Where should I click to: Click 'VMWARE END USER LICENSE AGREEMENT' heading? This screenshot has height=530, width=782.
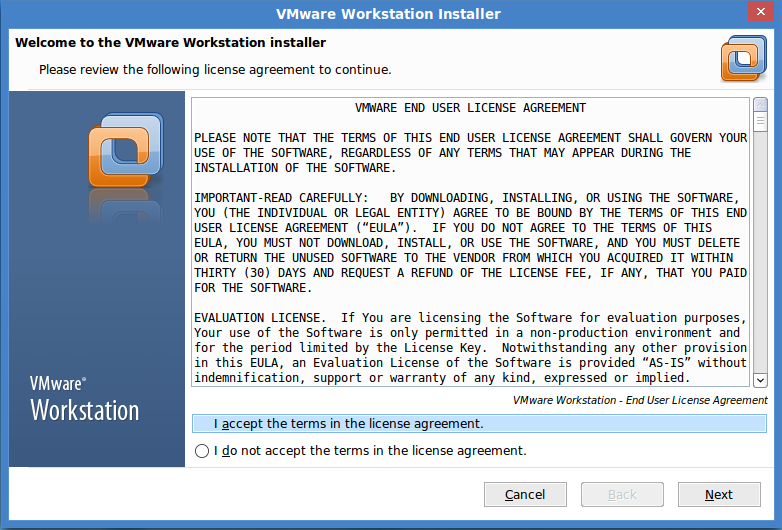point(470,108)
